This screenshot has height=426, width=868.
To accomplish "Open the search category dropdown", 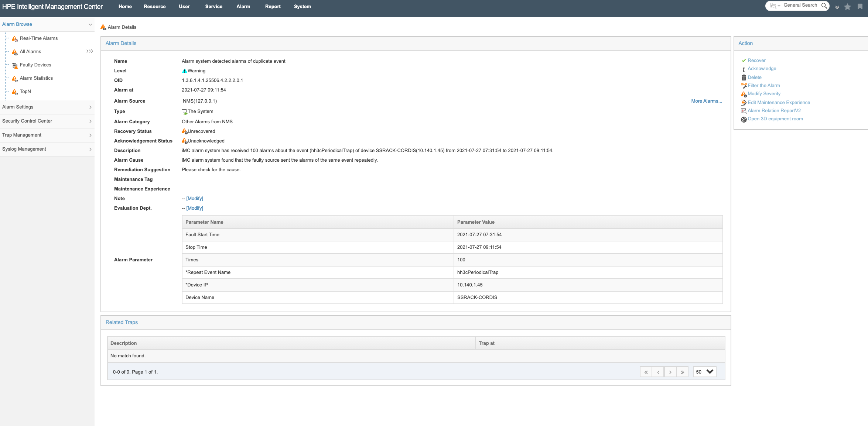I will coord(775,6).
